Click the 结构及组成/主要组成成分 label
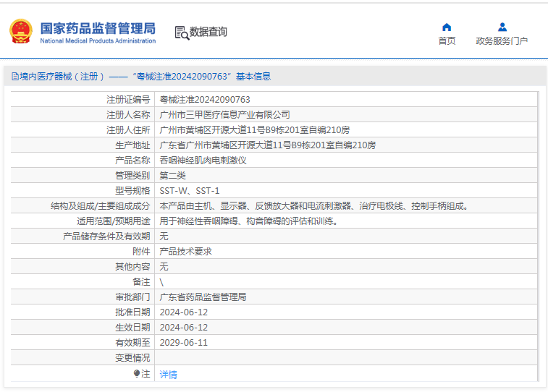Viewport: 548px width, 392px height. (x=101, y=206)
